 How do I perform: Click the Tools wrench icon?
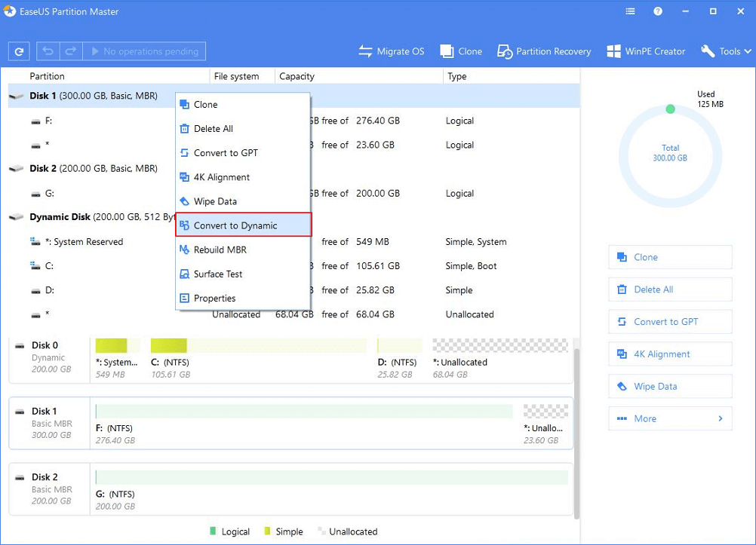coord(708,51)
